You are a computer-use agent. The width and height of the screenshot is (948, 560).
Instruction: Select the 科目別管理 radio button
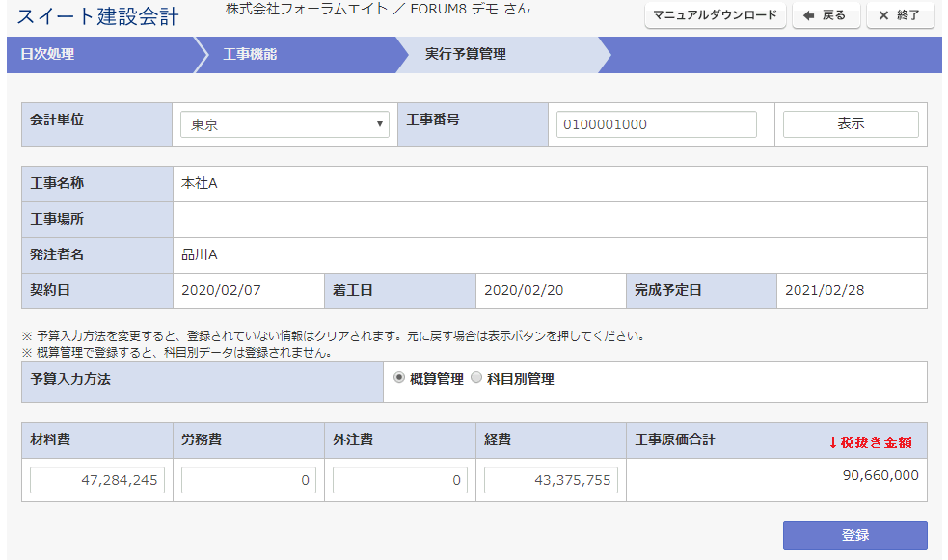pyautogui.click(x=476, y=378)
